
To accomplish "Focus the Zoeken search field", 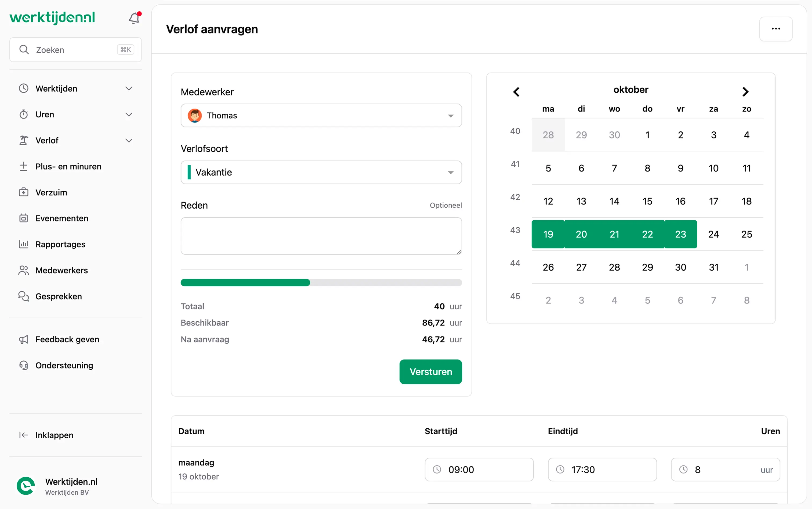I will 75,50.
